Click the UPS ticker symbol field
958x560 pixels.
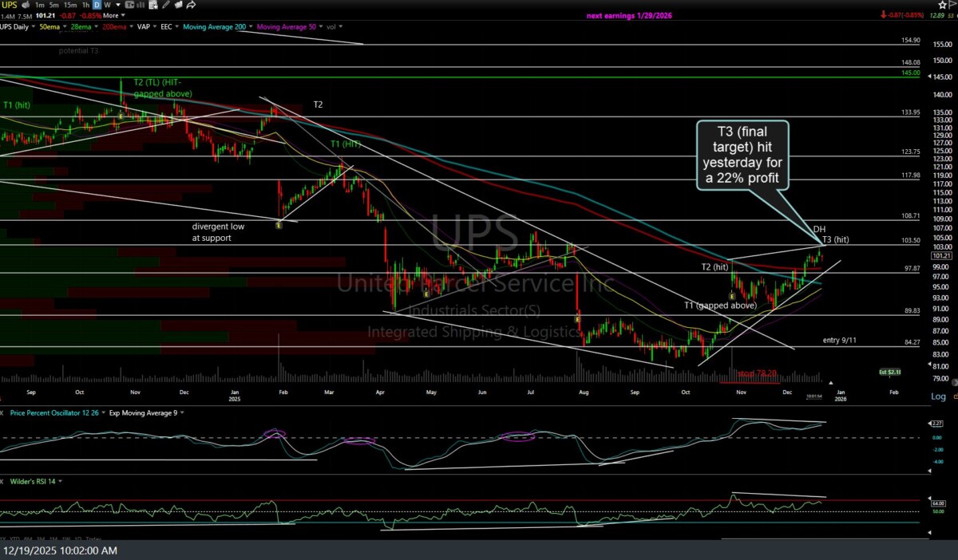click(9, 4)
